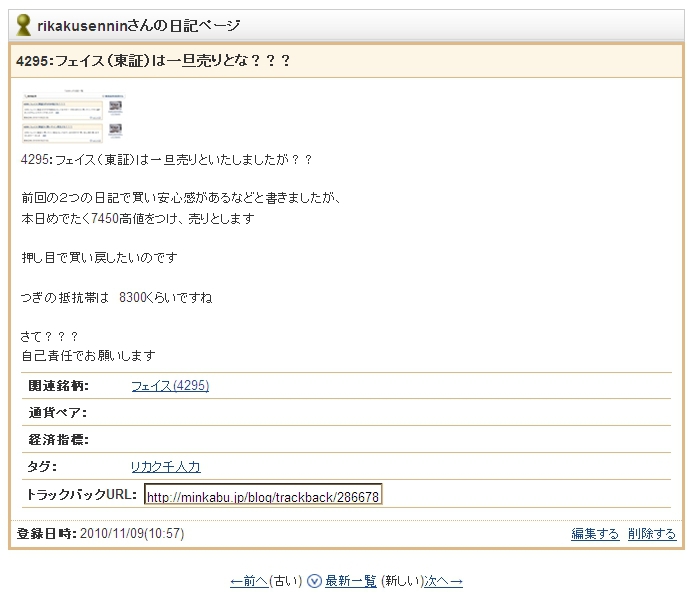This screenshot has width=690, height=598.
Task: Click 削除する to delete the post
Action: click(652, 534)
